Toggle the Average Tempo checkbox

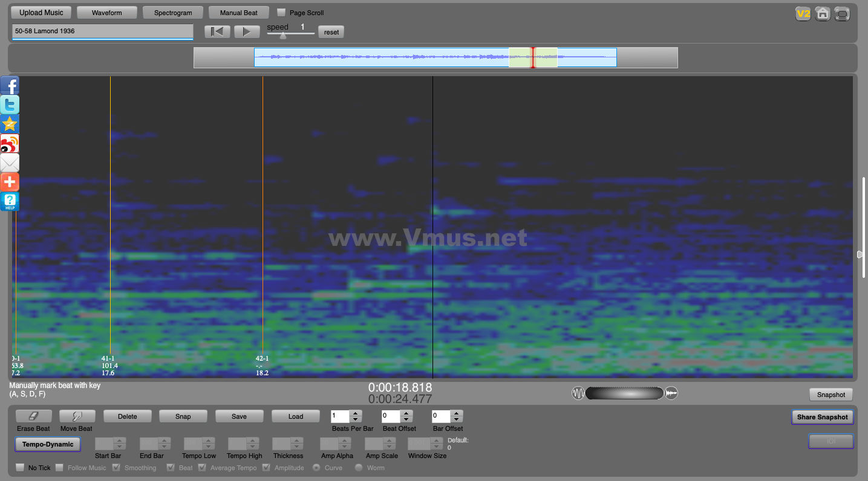pyautogui.click(x=202, y=468)
